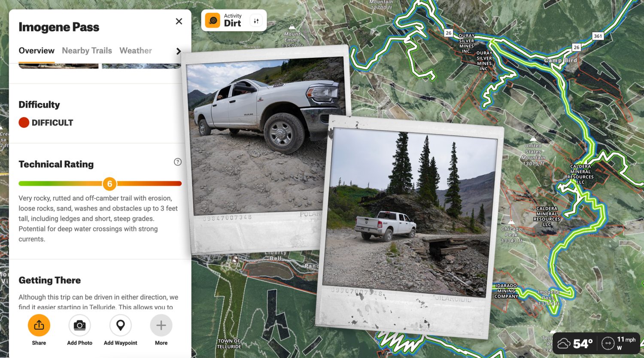Image resolution: width=644 pixels, height=358 pixels.
Task: Switch to the Weather tab
Action: click(x=136, y=51)
